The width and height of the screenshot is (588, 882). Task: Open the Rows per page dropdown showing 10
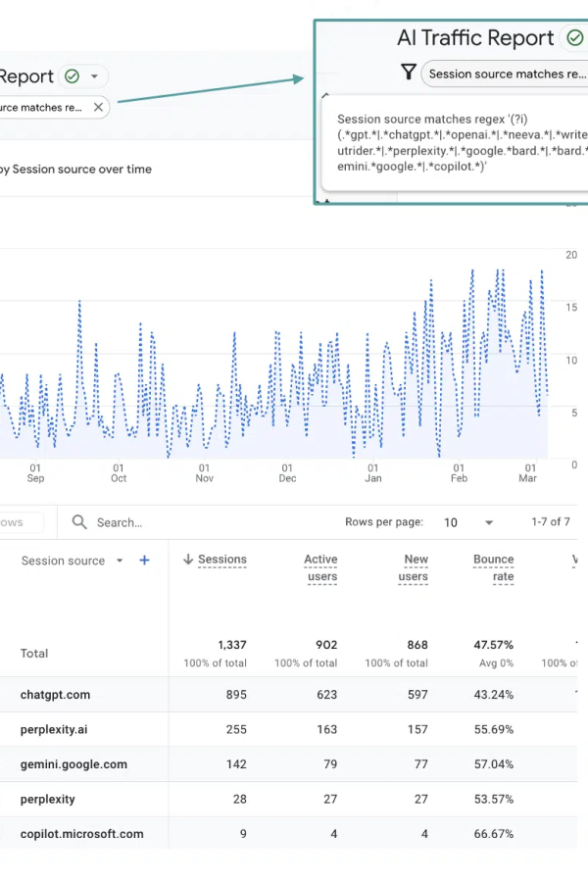point(468,522)
